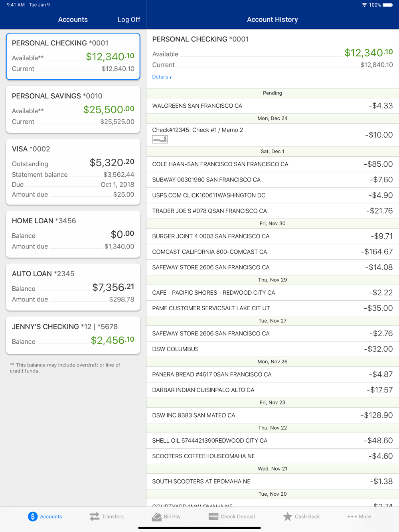The image size is (399, 532).
Task: Open the More menu dots
Action: click(352, 516)
